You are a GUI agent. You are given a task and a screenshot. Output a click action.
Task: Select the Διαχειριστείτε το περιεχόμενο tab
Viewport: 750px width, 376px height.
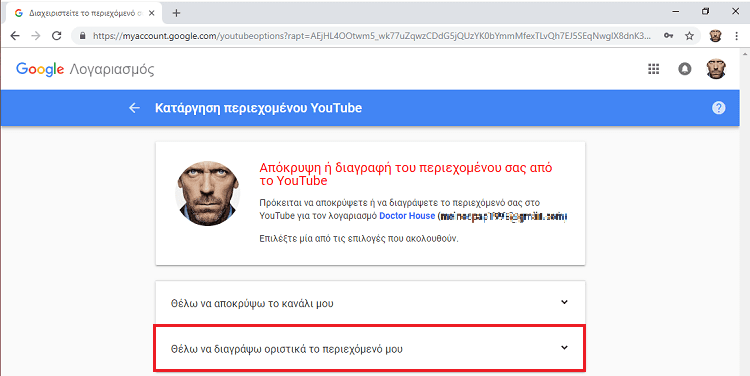click(x=85, y=13)
